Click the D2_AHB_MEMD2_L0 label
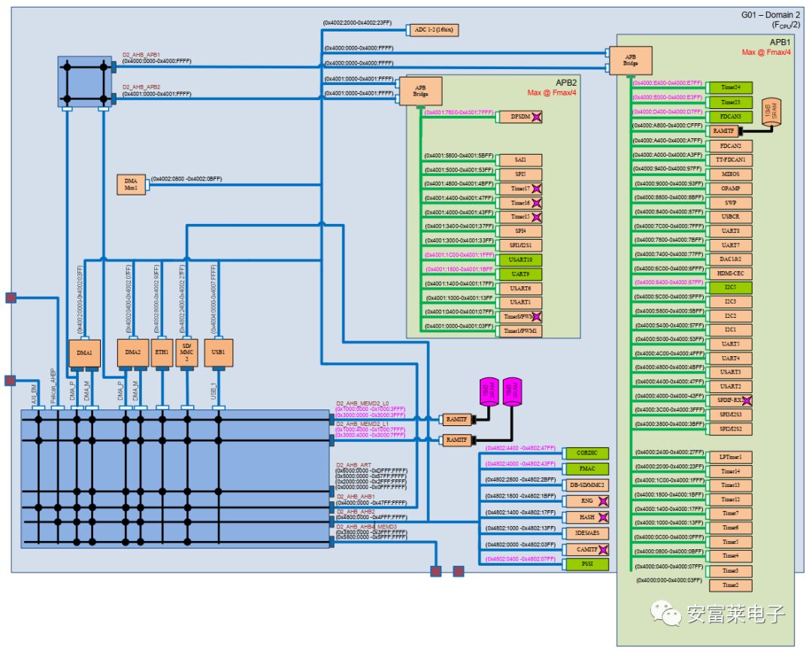812x650 pixels. coord(362,404)
